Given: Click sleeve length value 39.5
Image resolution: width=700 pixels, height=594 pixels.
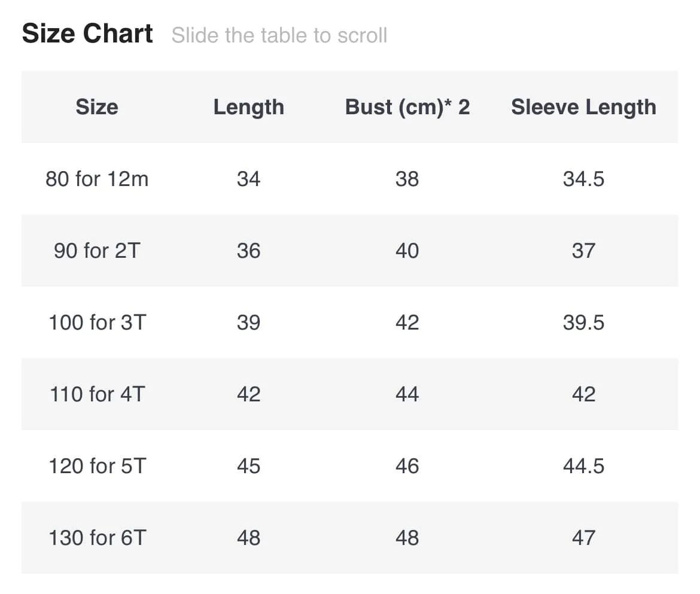Looking at the screenshot, I should click(583, 322).
